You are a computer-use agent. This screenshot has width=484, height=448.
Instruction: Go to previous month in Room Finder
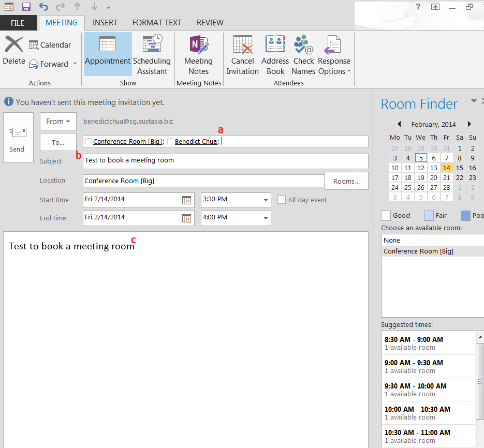point(399,124)
